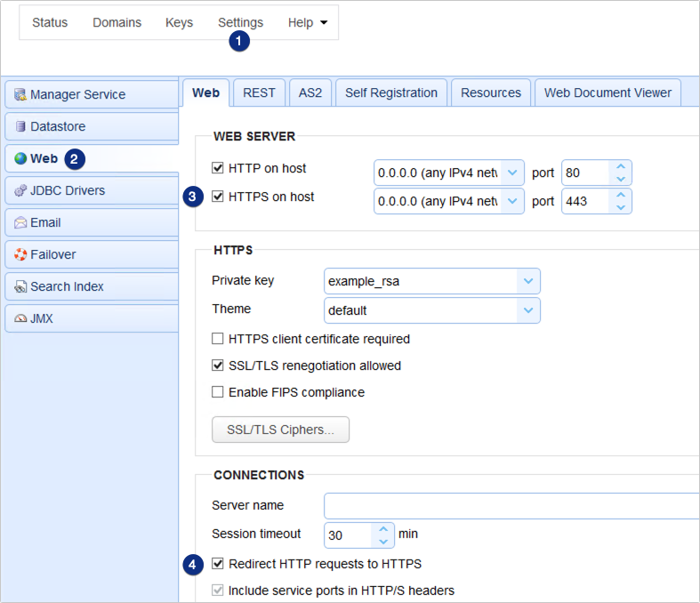Click the Datastore database icon
700x603 pixels.
[x=20, y=126]
